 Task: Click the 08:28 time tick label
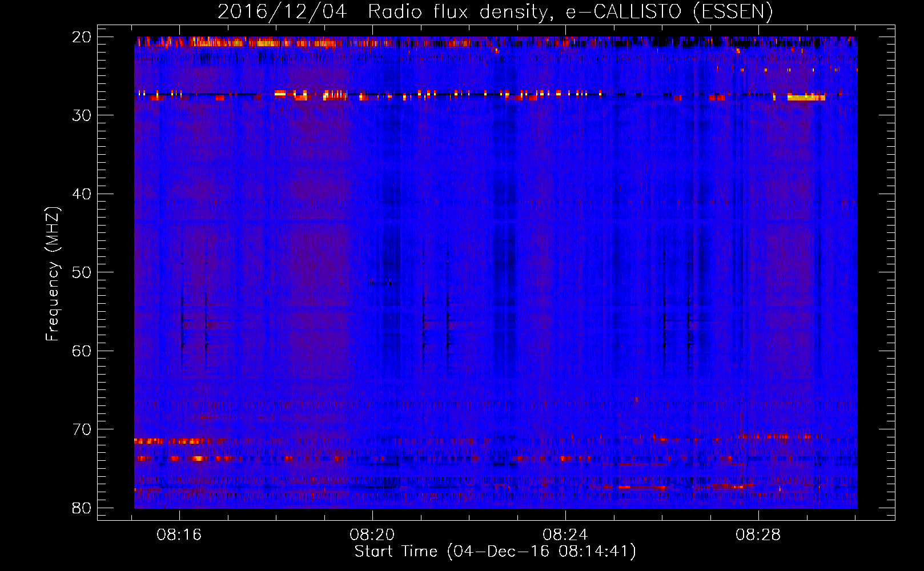758,535
